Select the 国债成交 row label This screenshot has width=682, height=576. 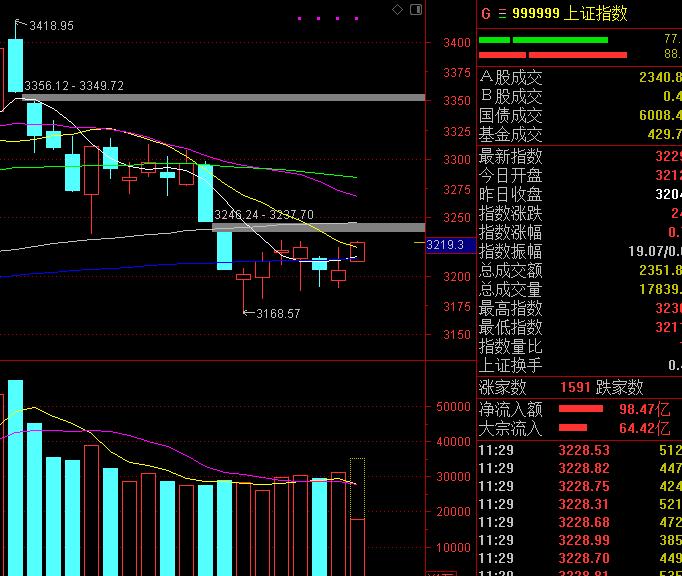pyautogui.click(x=511, y=116)
